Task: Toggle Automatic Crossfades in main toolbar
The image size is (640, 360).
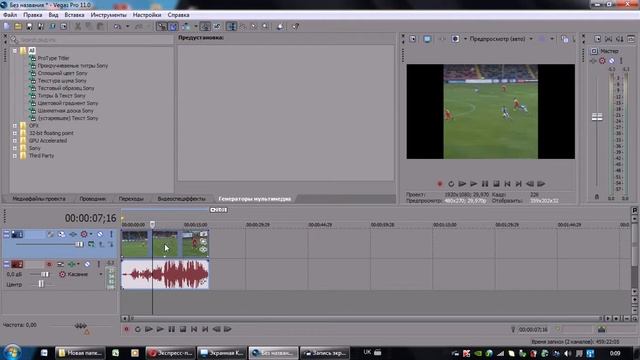Action: 173,27
